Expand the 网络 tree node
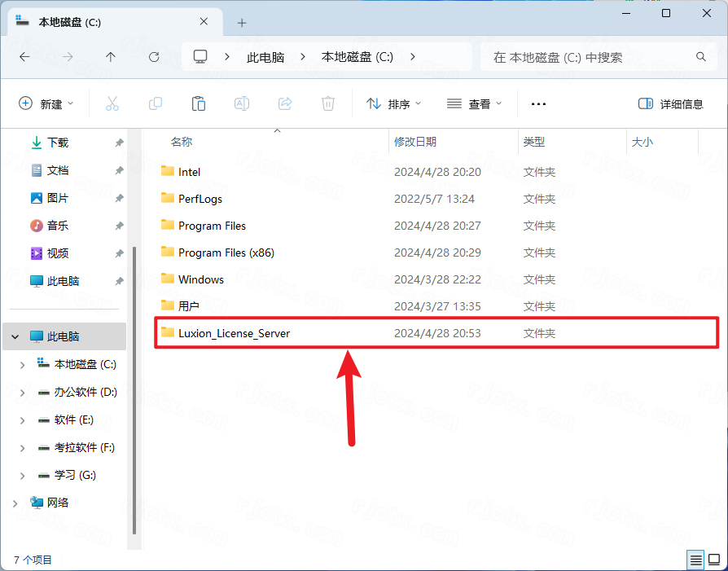This screenshot has width=728, height=571. point(15,503)
